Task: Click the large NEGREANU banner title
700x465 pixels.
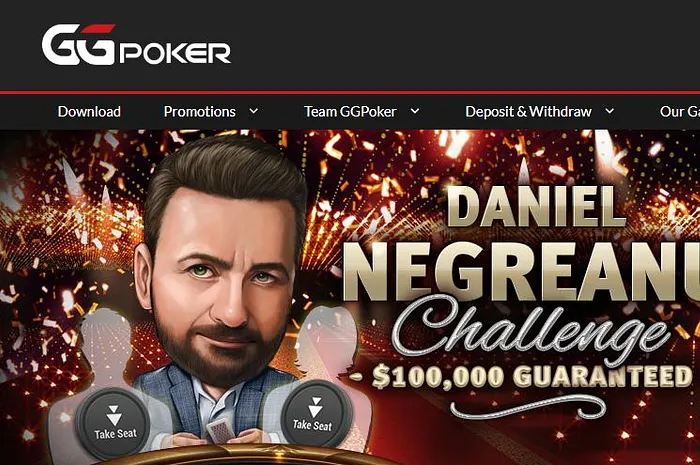Action: [521, 272]
